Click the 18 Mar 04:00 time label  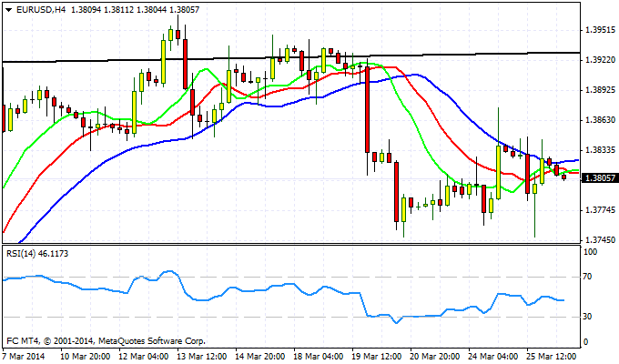tap(319, 357)
